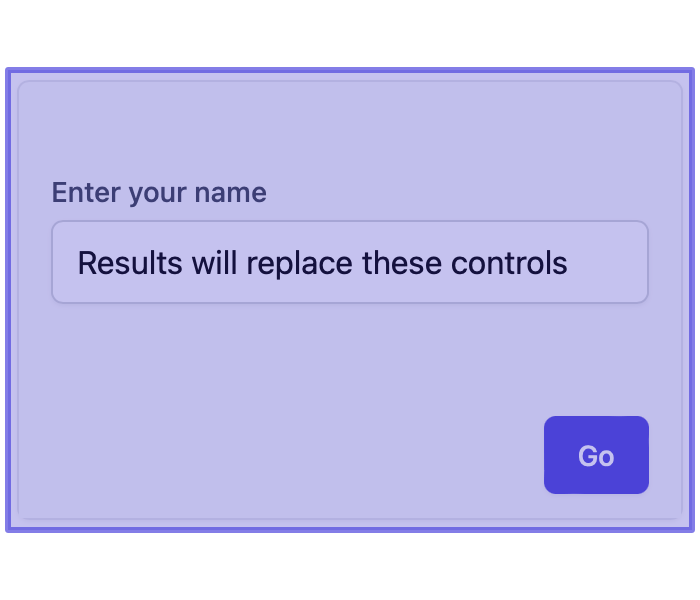Click the word 'replace' in the text field

300,264
